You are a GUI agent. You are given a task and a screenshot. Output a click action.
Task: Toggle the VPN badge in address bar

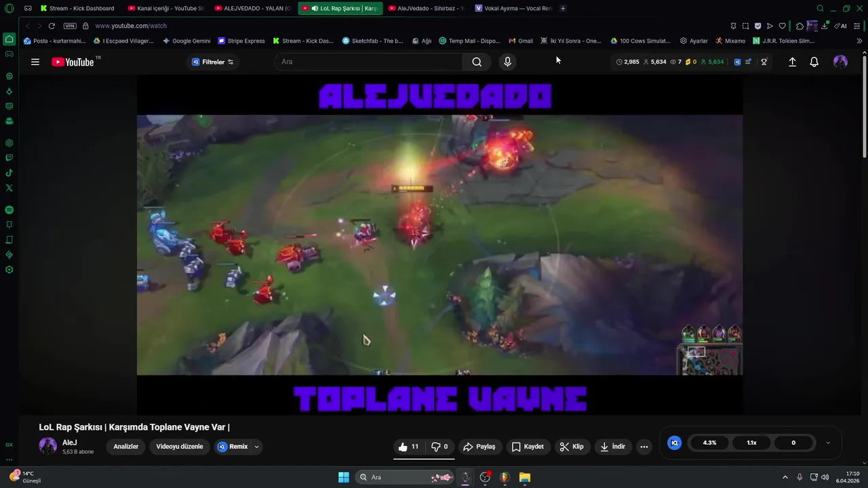tap(70, 26)
